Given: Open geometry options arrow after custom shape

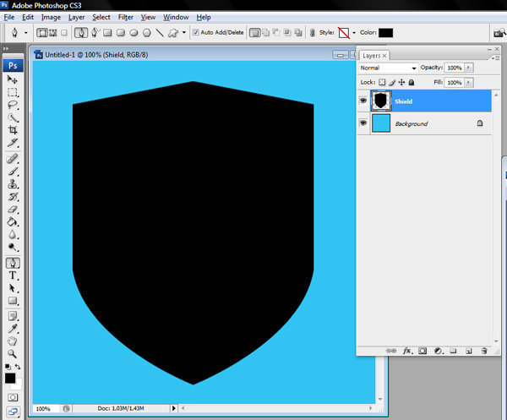Looking at the screenshot, I should click(x=184, y=33).
